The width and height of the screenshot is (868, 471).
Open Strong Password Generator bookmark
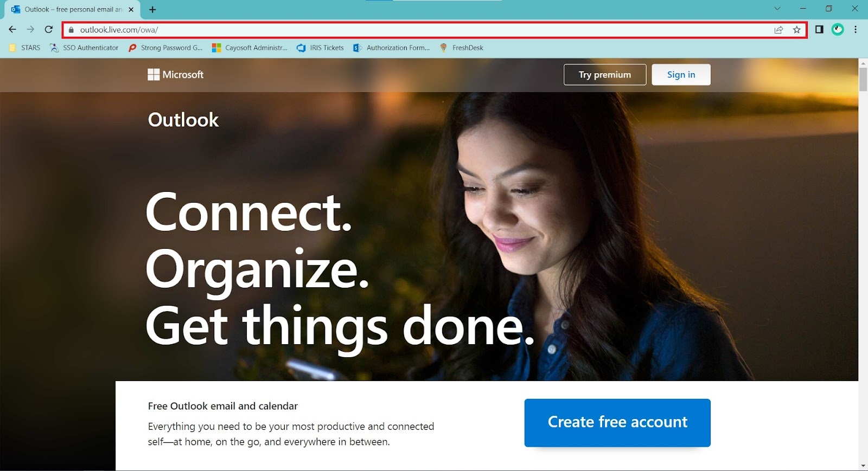(x=165, y=48)
